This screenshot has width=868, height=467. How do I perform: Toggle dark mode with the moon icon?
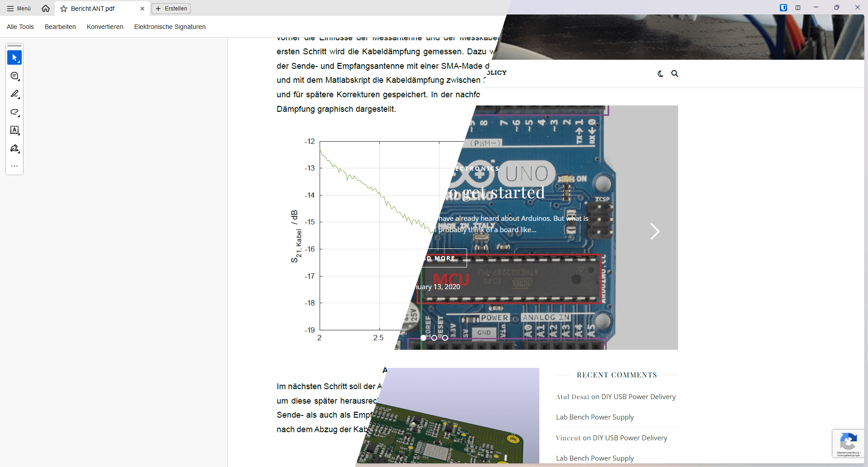660,74
